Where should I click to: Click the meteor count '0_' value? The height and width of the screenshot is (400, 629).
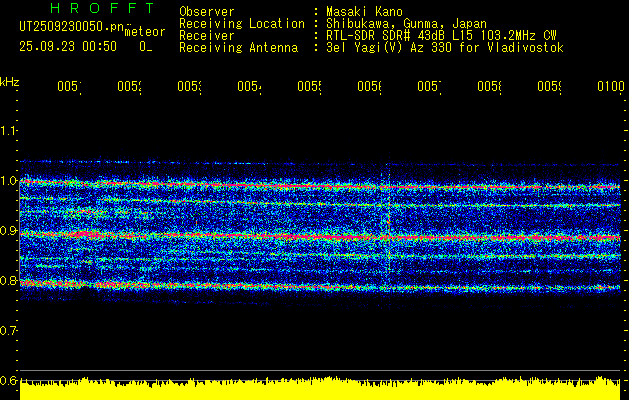click(x=146, y=47)
